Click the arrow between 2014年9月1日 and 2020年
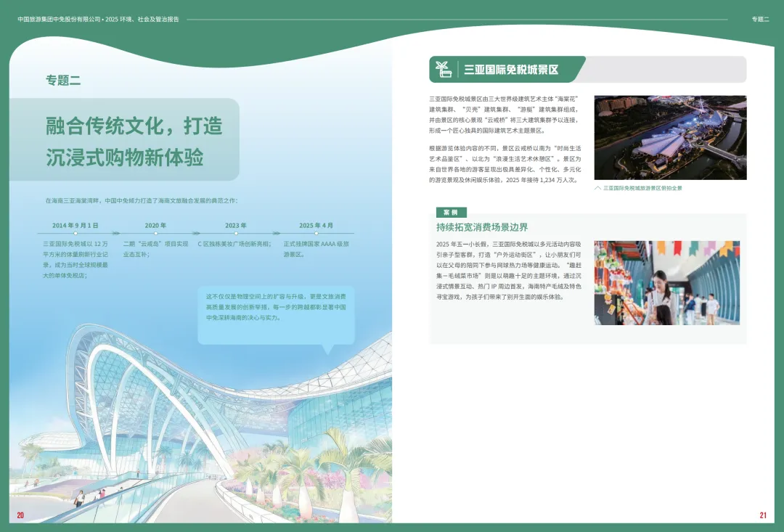Image resolution: width=784 pixels, height=532 pixels. [x=116, y=234]
